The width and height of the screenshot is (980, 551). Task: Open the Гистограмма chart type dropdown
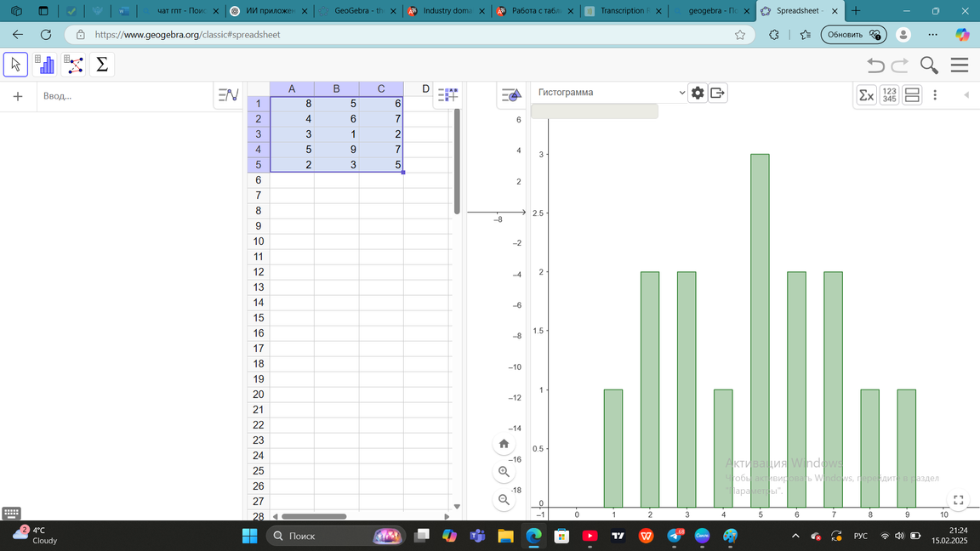(x=609, y=93)
